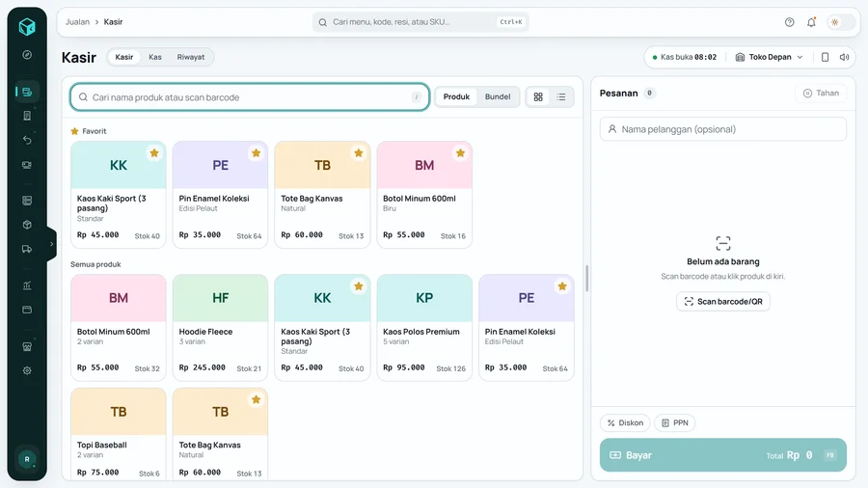Click the Scan barcode/QR button
Image resolution: width=868 pixels, height=488 pixels.
(x=723, y=302)
